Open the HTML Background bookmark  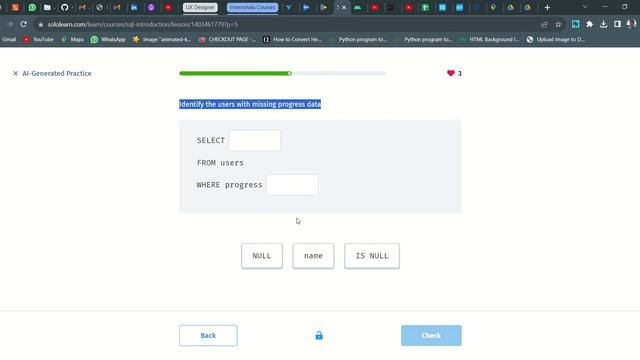[x=489, y=40]
